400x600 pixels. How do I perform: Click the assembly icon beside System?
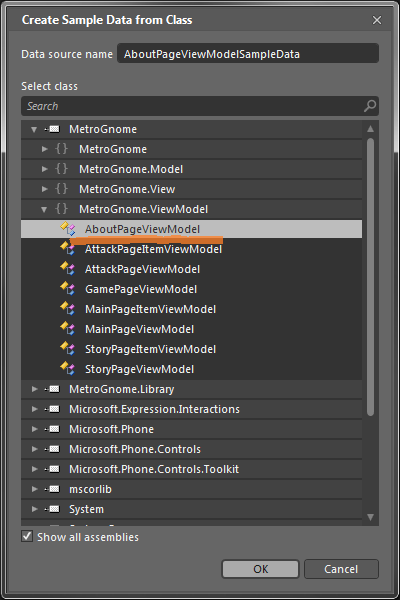(52, 509)
